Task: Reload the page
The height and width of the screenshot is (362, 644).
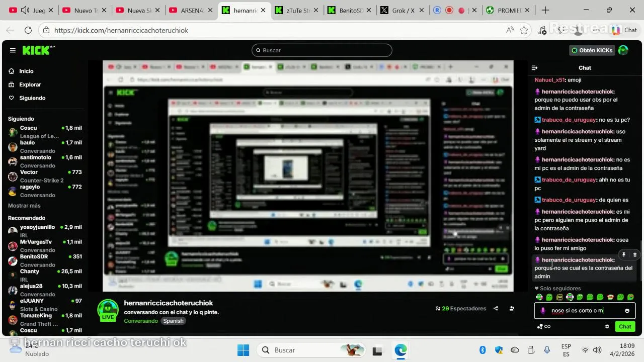Action: (x=28, y=30)
